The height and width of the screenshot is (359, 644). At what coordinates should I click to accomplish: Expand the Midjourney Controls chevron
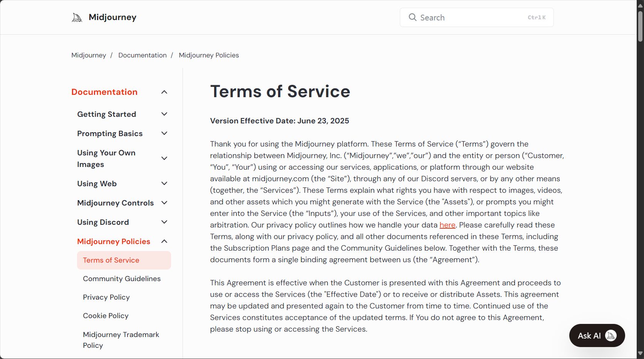click(164, 203)
